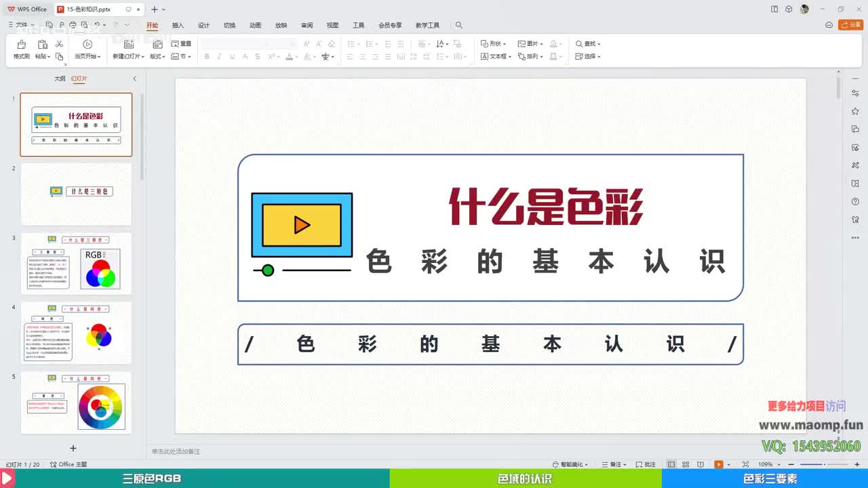Toggle Normal view button in status bar
This screenshot has width=868, height=488.
671,464
